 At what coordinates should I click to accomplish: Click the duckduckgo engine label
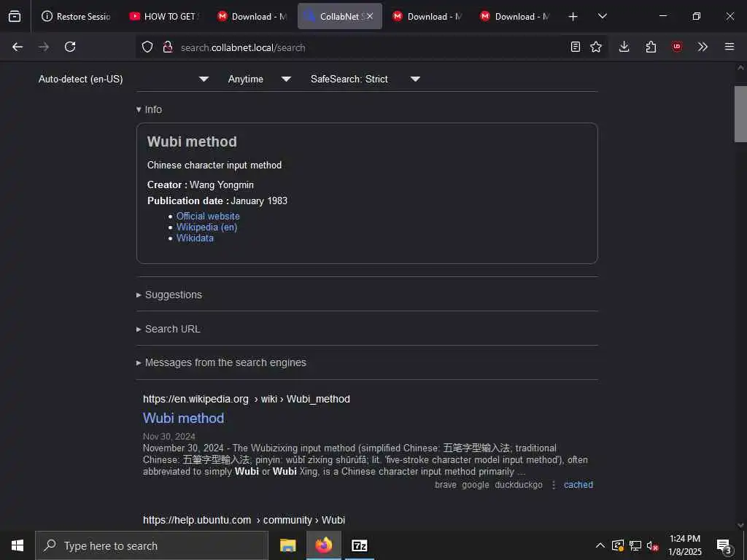tap(519, 485)
